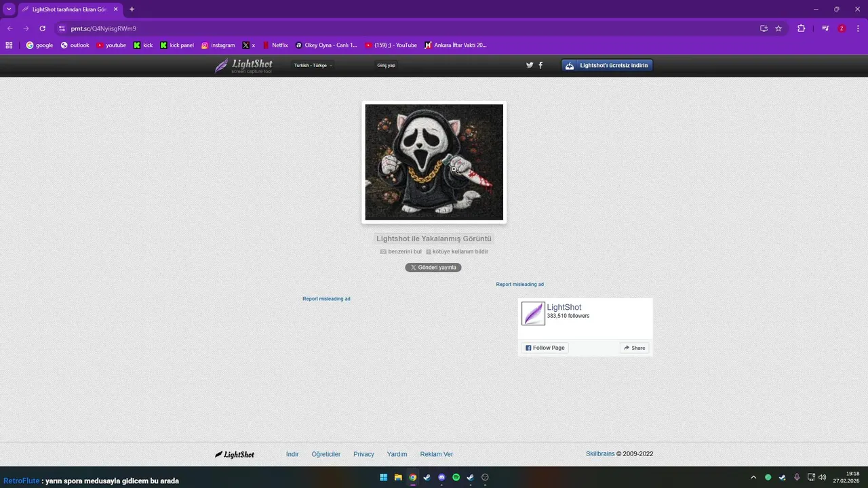Open the (159) YouTube bookmark
Viewport: 868px width, 488px height.
(x=391, y=45)
